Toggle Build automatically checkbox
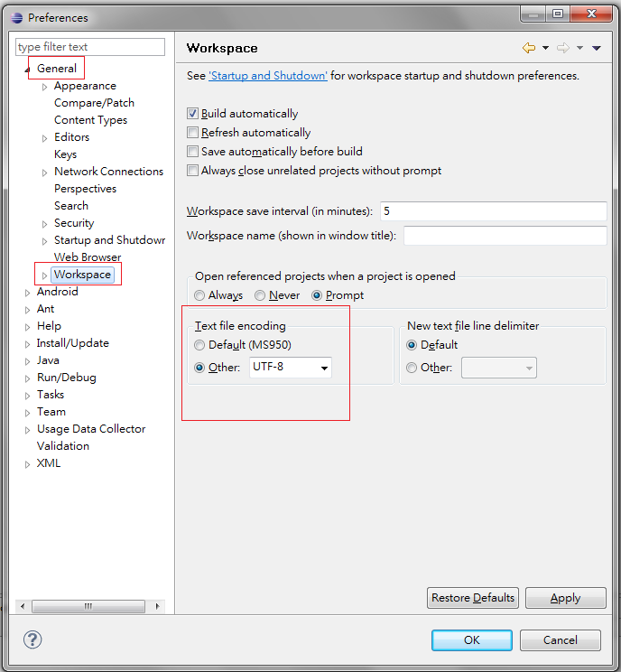 coord(192,114)
